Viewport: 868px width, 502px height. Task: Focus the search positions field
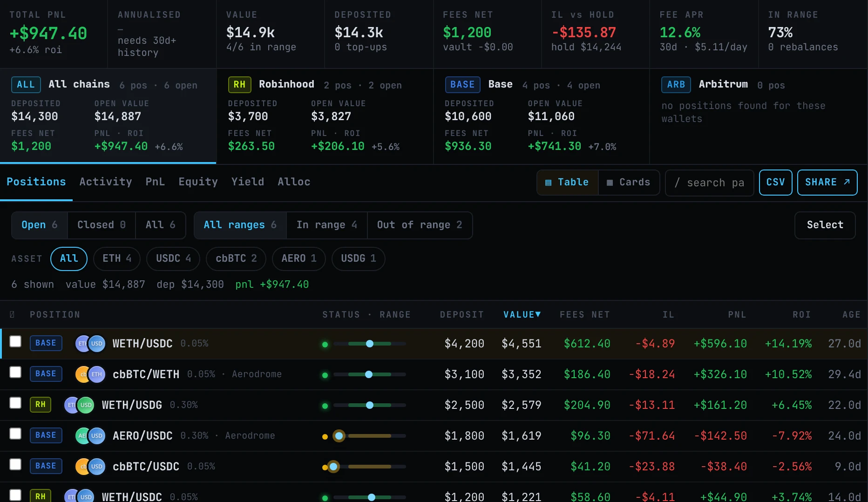(x=710, y=183)
